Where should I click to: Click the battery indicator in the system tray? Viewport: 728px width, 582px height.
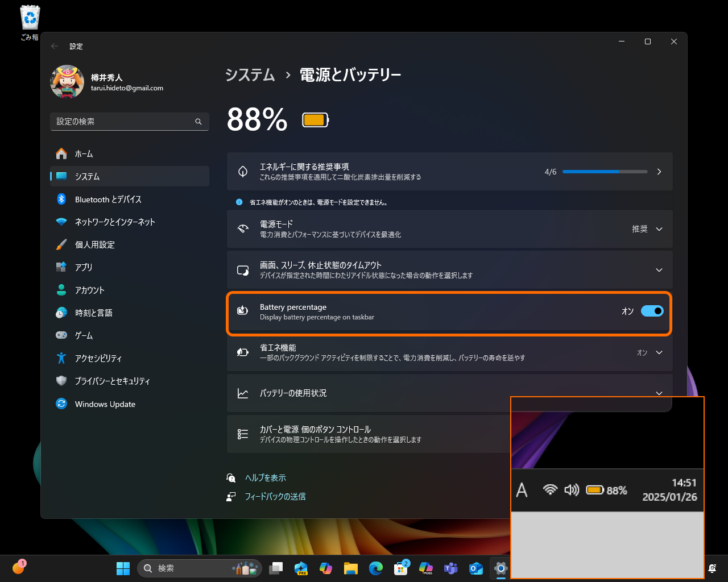[595, 490]
